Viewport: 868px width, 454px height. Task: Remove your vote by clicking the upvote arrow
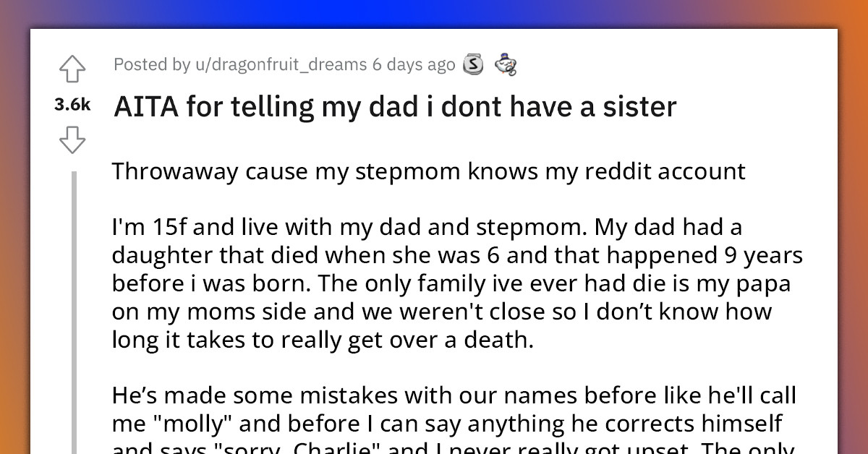point(72,69)
